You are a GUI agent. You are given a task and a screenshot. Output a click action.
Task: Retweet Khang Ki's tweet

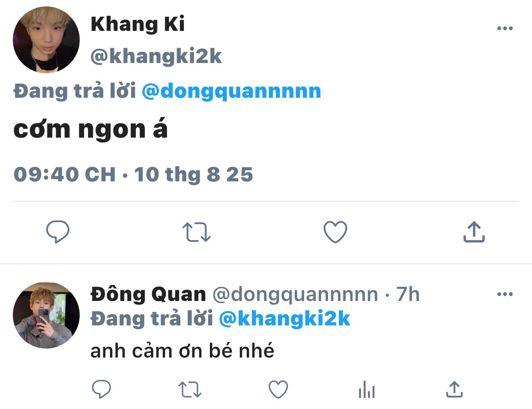(197, 232)
